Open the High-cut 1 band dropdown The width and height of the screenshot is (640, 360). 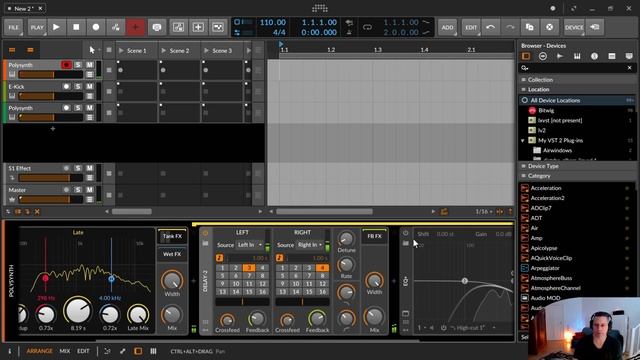coord(473,328)
